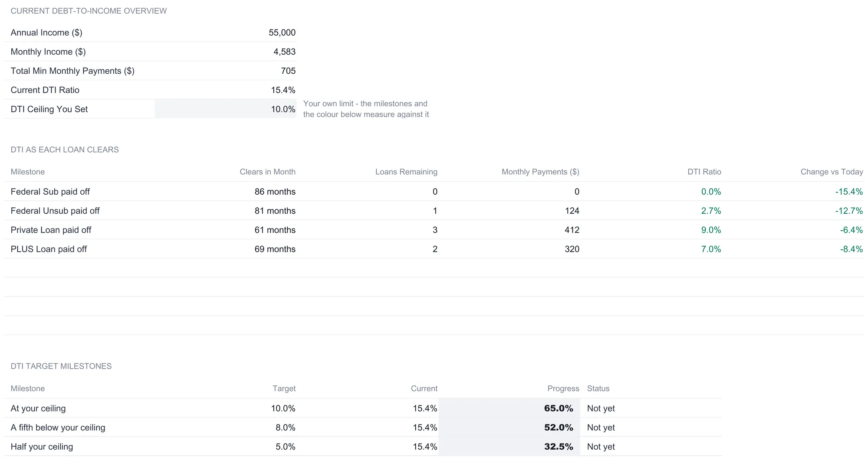868x464 pixels.
Task: Click the 81 months cell
Action: [x=275, y=210]
